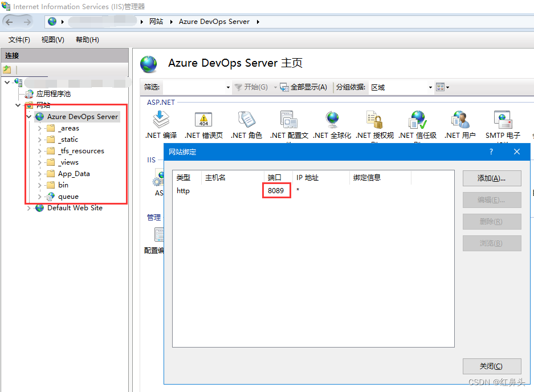534x392 pixels.
Task: Open the .NET 错误页 404 icon
Action: click(203, 125)
